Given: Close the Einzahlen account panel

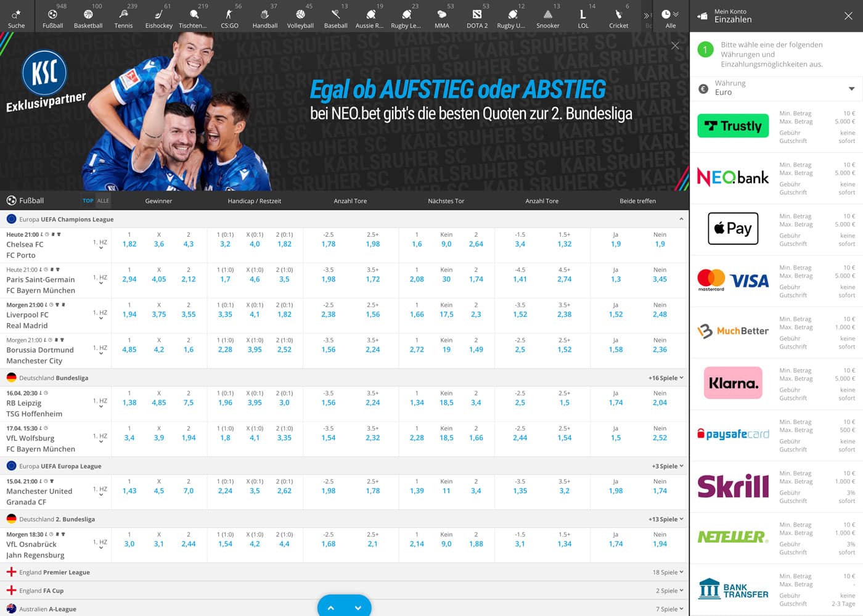Looking at the screenshot, I should (848, 16).
